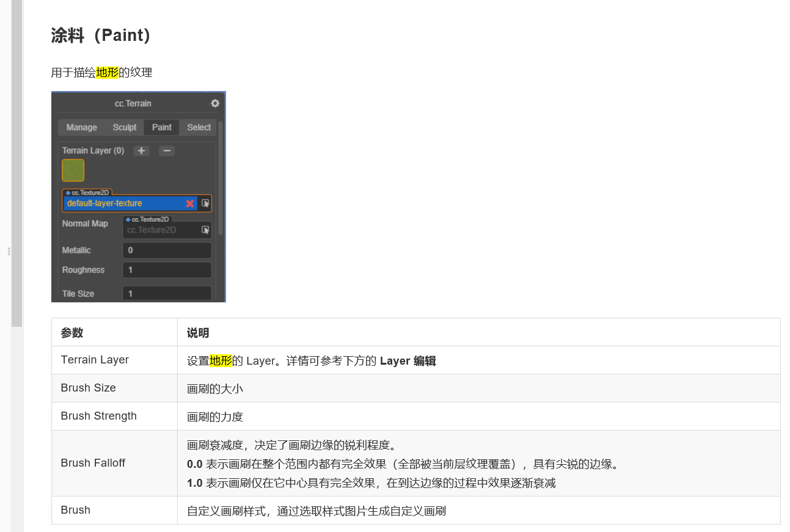Click the 'Brush Size' table cell
The height and width of the screenshot is (532, 790).
(114, 388)
